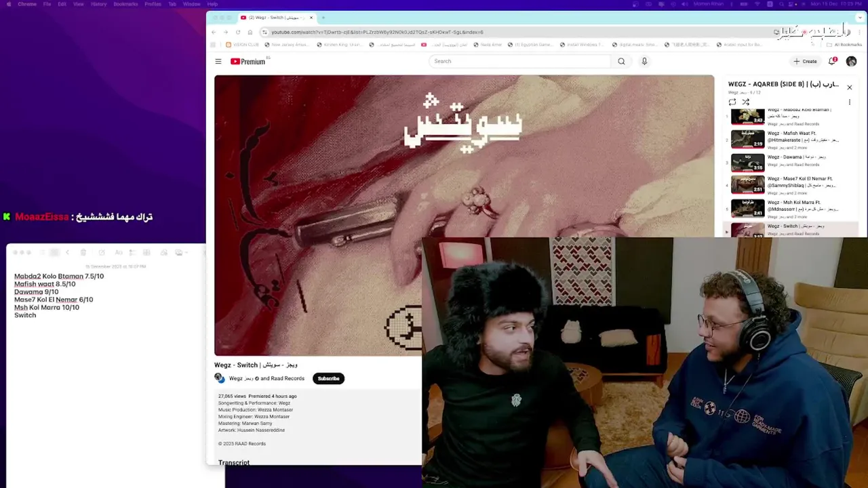
Task: Select the Wegz - Switch Chrome tab
Action: (277, 18)
